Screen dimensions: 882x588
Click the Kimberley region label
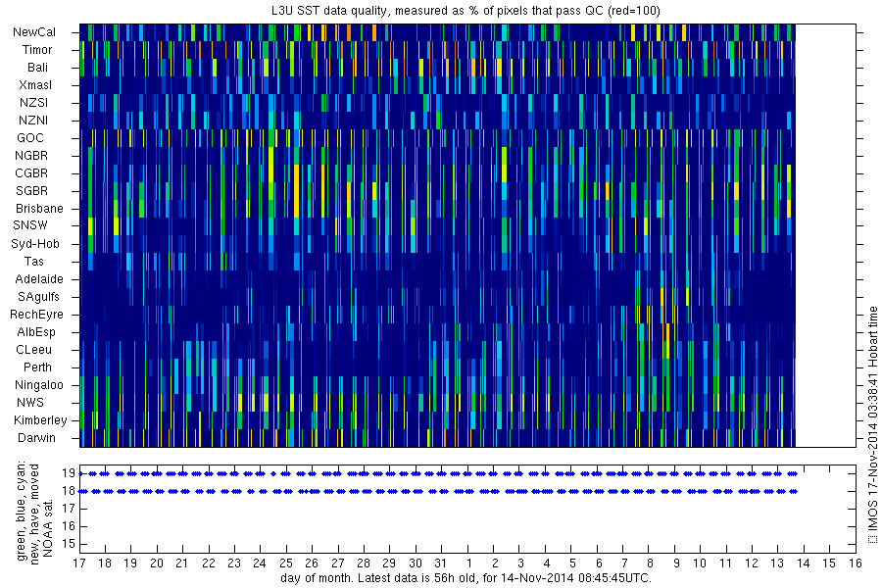(40, 420)
